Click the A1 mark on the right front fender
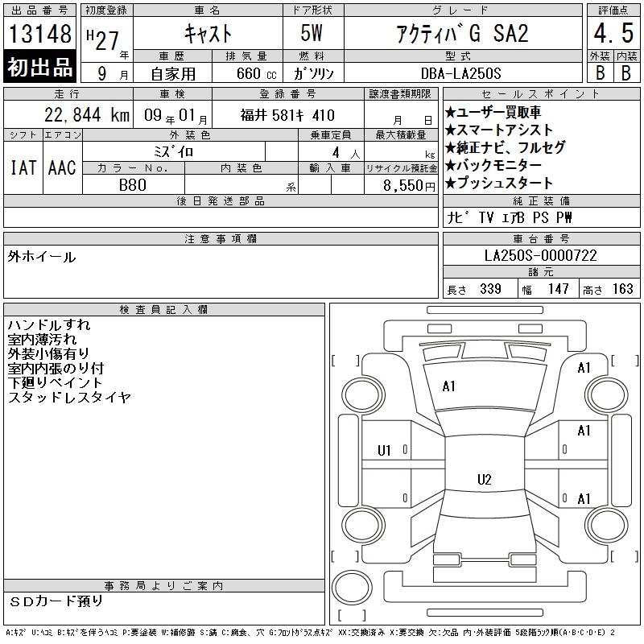 click(x=584, y=368)
